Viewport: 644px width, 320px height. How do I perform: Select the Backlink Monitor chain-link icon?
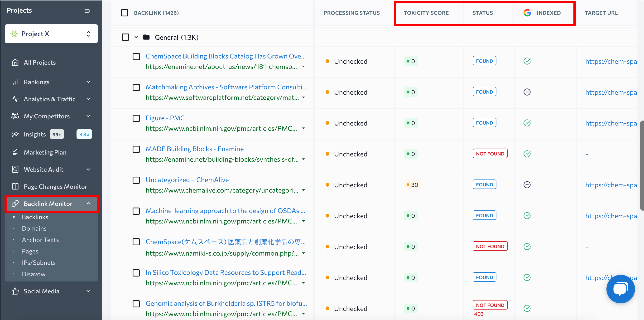coord(15,204)
